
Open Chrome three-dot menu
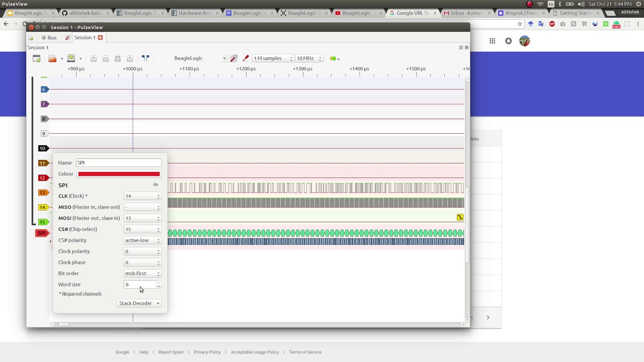(x=638, y=24)
